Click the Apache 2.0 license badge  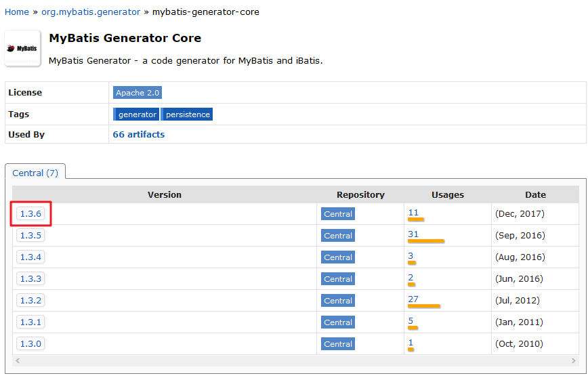(x=138, y=93)
